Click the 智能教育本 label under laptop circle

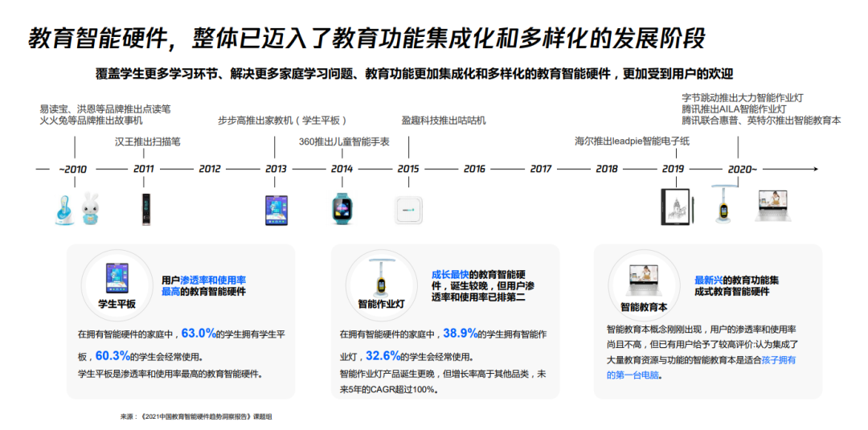tap(644, 306)
